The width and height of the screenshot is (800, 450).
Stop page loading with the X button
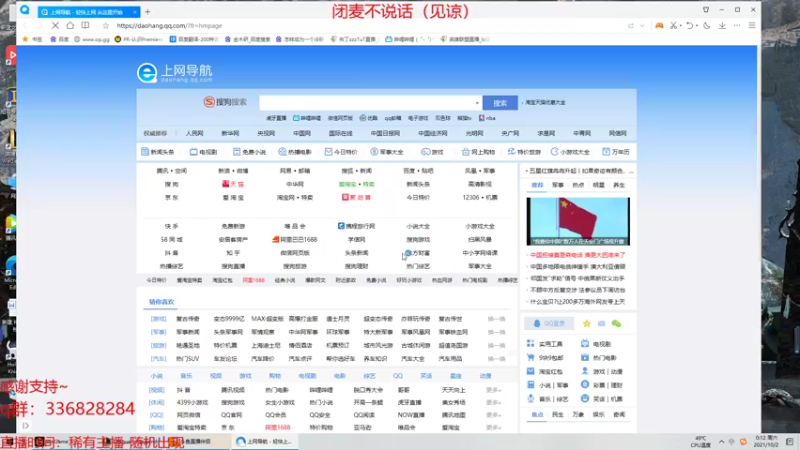55,26
